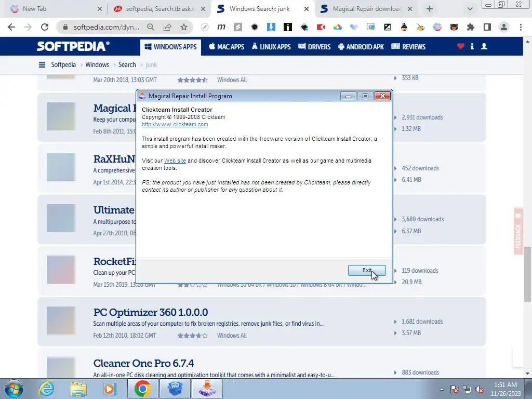Click the purple heart extension icon
The height and width of the screenshot is (399, 532).
pyautogui.click(x=354, y=27)
